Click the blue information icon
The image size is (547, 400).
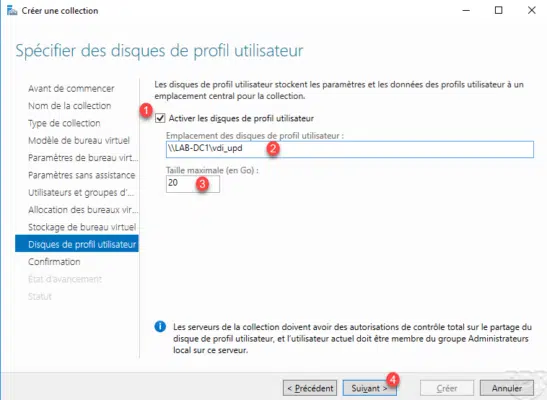160,327
